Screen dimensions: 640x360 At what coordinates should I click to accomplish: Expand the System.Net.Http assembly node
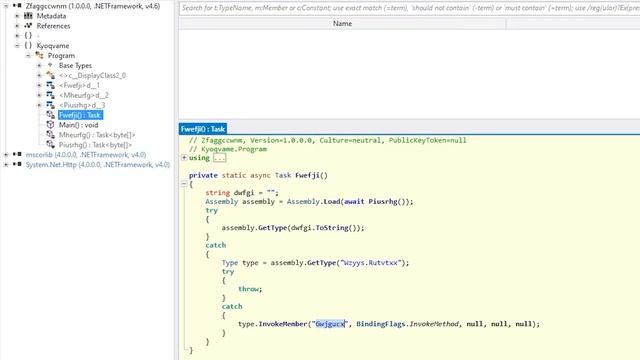click(6, 164)
